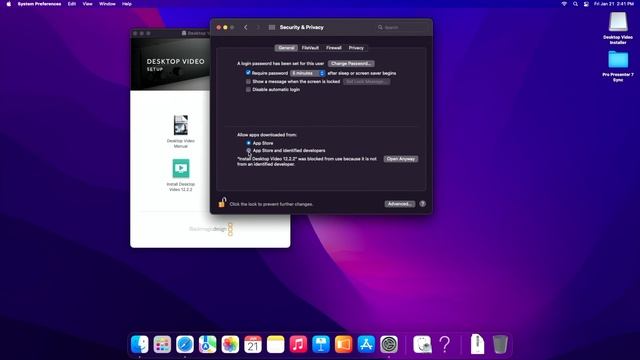The height and width of the screenshot is (360, 640).
Task: Open Maps from the dock
Action: 207,344
